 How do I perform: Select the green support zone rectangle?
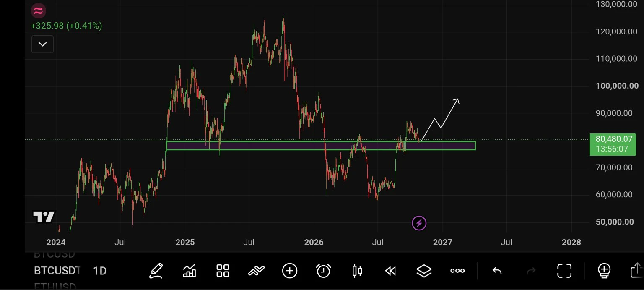point(321,146)
